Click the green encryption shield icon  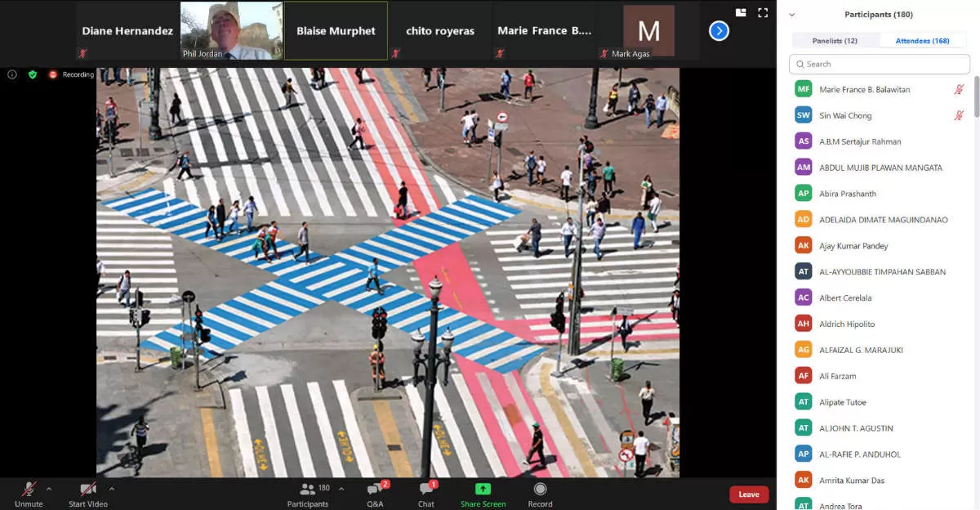point(33,74)
